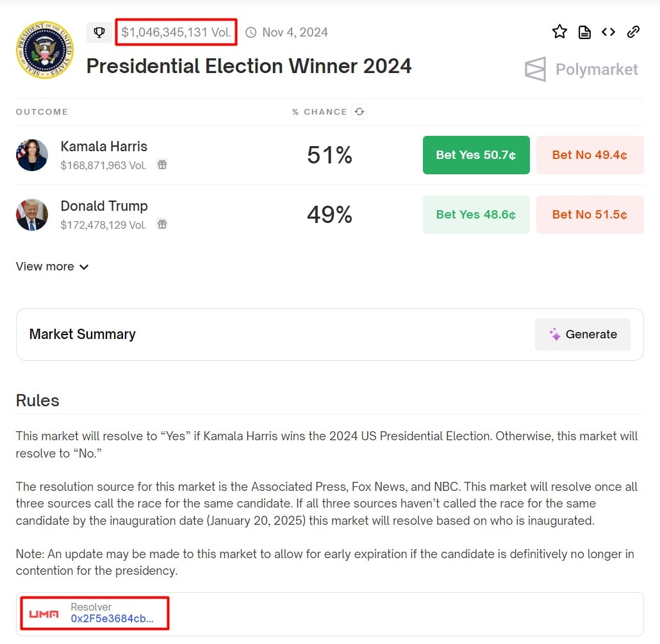Click the UMA resolver logo
The image size is (660, 644).
click(44, 614)
